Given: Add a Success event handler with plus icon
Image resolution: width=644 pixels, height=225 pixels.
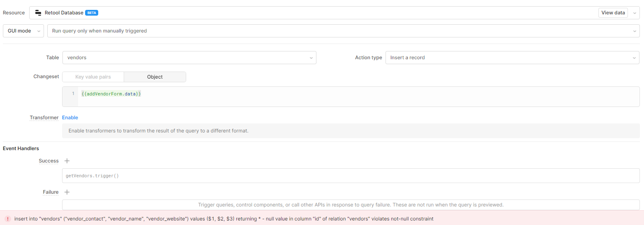Looking at the screenshot, I should (x=67, y=161).
